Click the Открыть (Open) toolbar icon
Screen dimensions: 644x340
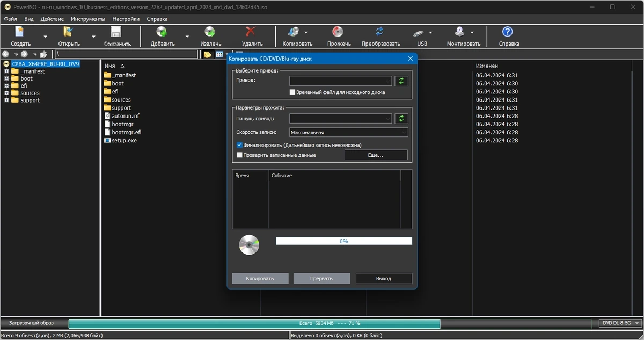point(68,32)
